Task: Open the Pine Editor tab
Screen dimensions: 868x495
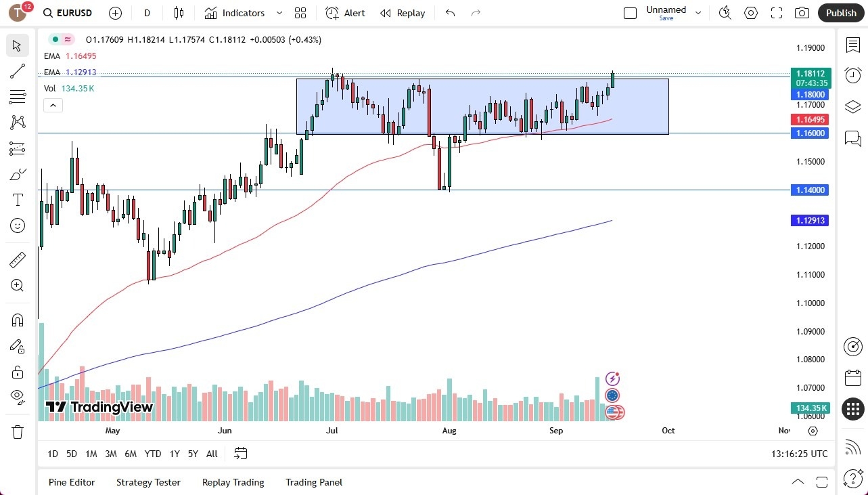Action: tap(72, 482)
